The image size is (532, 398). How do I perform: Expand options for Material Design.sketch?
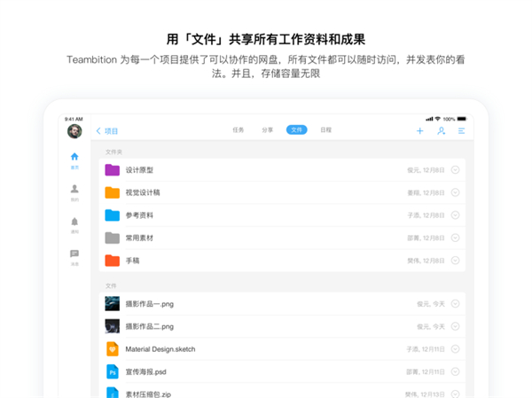pyautogui.click(x=456, y=348)
